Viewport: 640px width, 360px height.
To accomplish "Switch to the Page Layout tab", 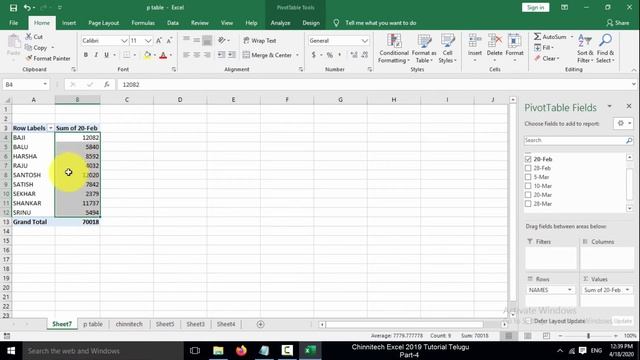I will pyautogui.click(x=104, y=23).
